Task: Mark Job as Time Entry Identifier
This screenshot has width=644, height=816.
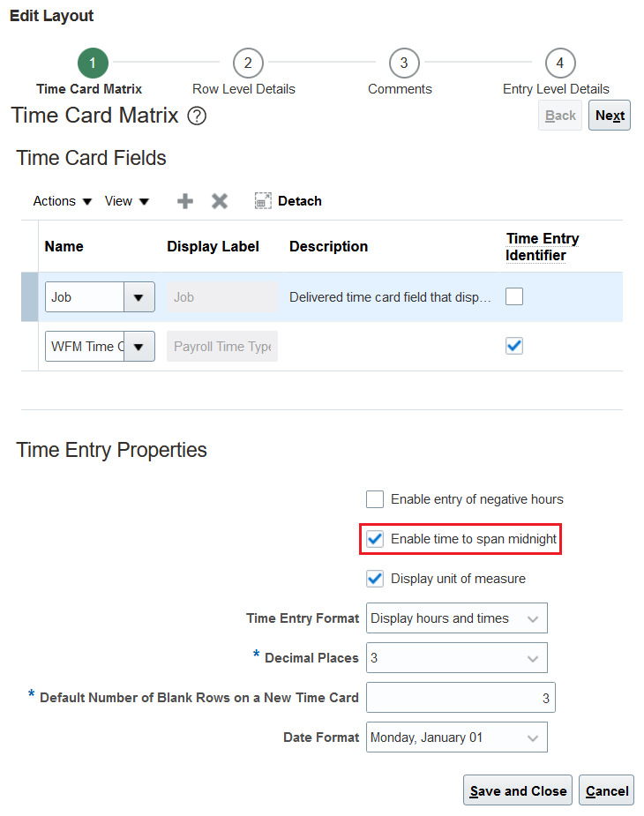Action: point(514,296)
